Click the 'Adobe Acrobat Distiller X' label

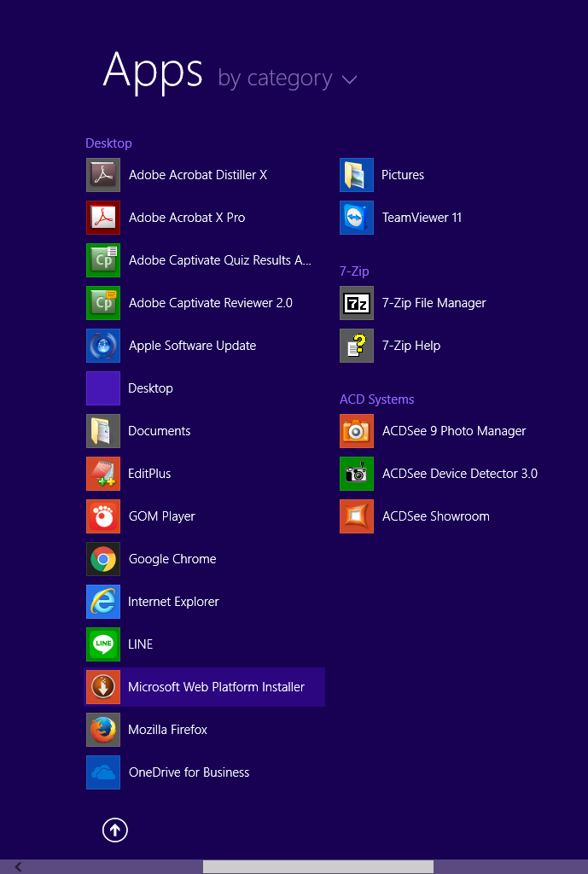click(x=198, y=175)
